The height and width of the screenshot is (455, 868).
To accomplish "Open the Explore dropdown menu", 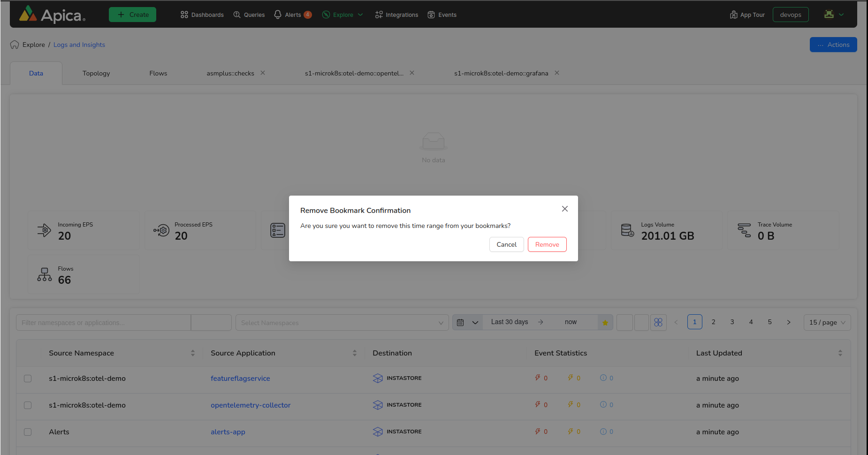I will tap(343, 15).
